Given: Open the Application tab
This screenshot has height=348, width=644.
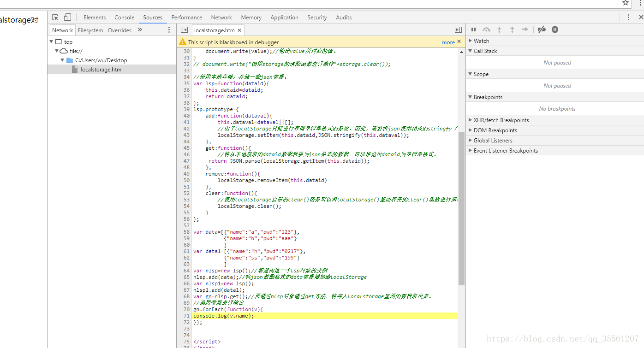Looking at the screenshot, I should 284,18.
